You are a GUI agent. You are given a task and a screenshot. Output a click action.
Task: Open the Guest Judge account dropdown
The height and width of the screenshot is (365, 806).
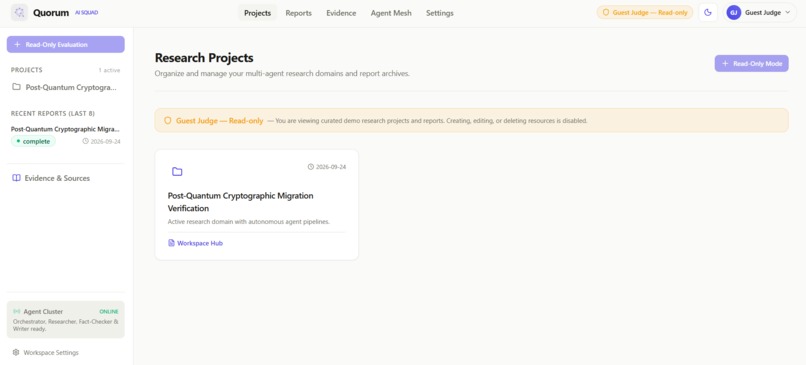[x=760, y=13]
